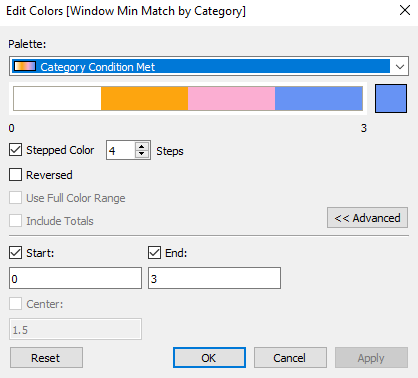
Task: Click into the Start value field
Action: point(75,278)
